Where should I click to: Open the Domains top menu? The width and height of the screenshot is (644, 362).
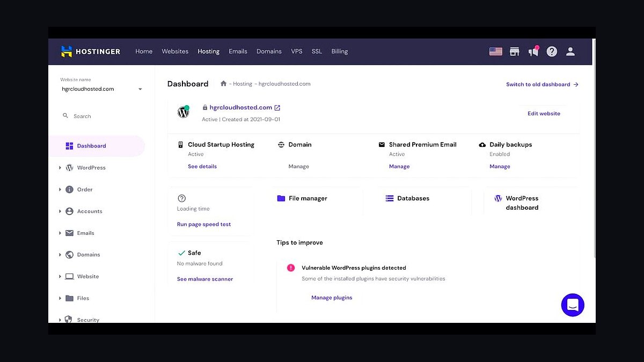click(x=269, y=51)
